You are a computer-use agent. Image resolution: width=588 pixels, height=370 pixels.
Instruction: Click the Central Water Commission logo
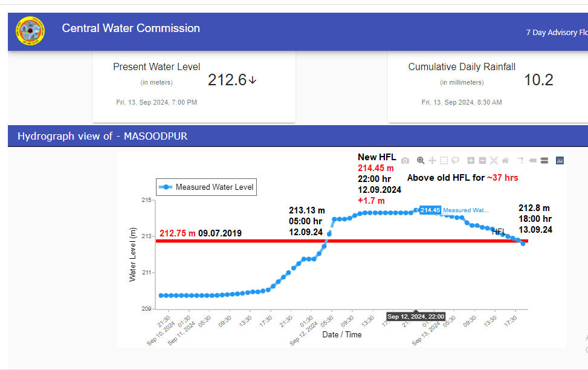[x=30, y=31]
